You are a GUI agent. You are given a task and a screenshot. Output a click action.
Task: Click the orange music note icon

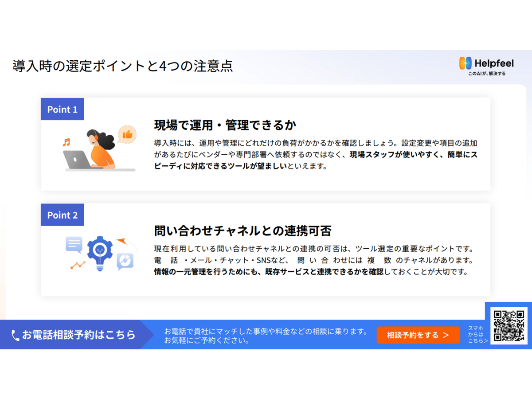(66, 142)
